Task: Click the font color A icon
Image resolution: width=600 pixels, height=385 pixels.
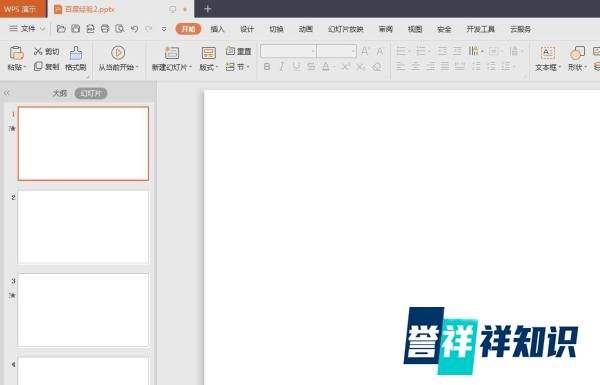Action: click(326, 67)
